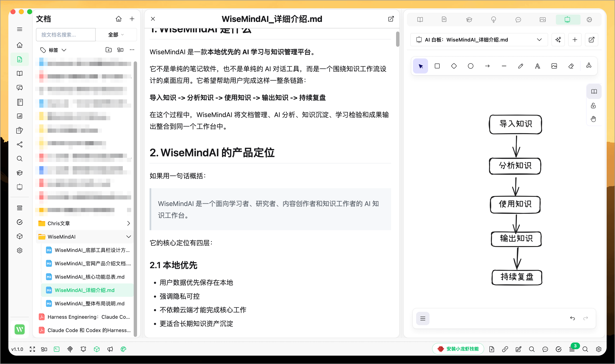Redo whiteboard action
The width and height of the screenshot is (615, 364).
(586, 318)
